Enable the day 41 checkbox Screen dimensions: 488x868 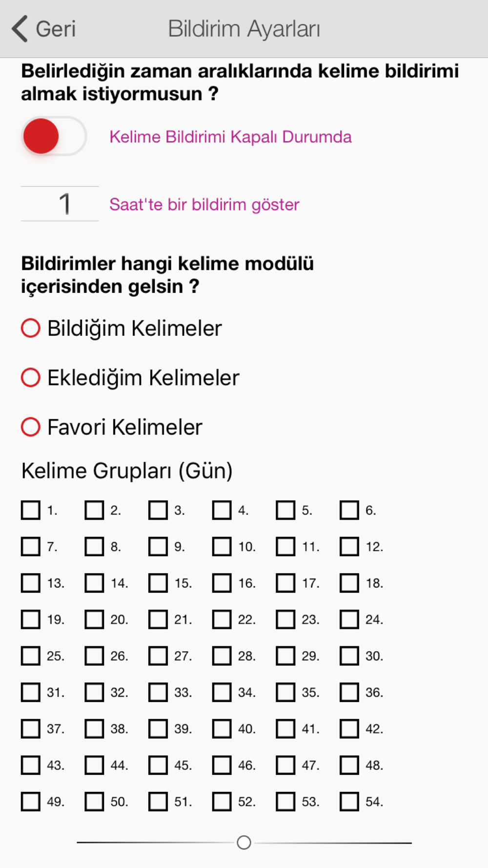point(285,729)
